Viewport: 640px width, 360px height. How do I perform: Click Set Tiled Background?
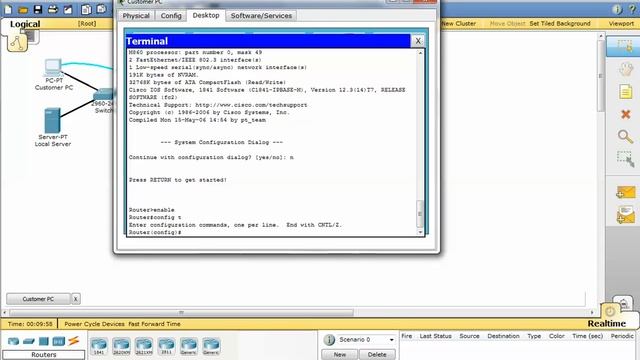(560, 24)
